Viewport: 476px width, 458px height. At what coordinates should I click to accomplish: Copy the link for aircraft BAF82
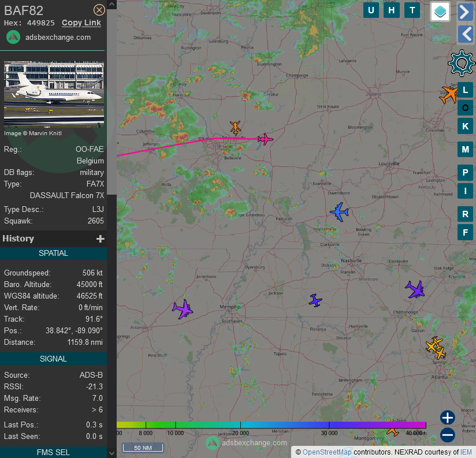[81, 23]
